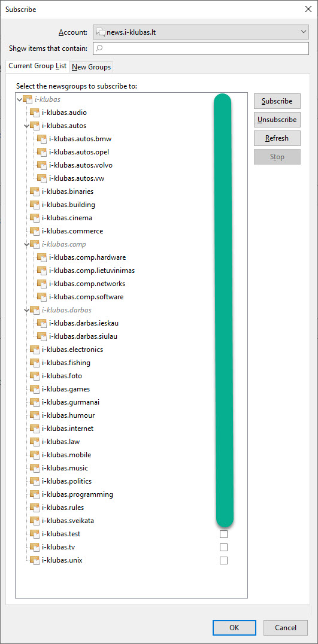Screen dimensions: 318x644
Task: Select the i-klubas.fishing newsgroup icon
Action: click(35, 363)
